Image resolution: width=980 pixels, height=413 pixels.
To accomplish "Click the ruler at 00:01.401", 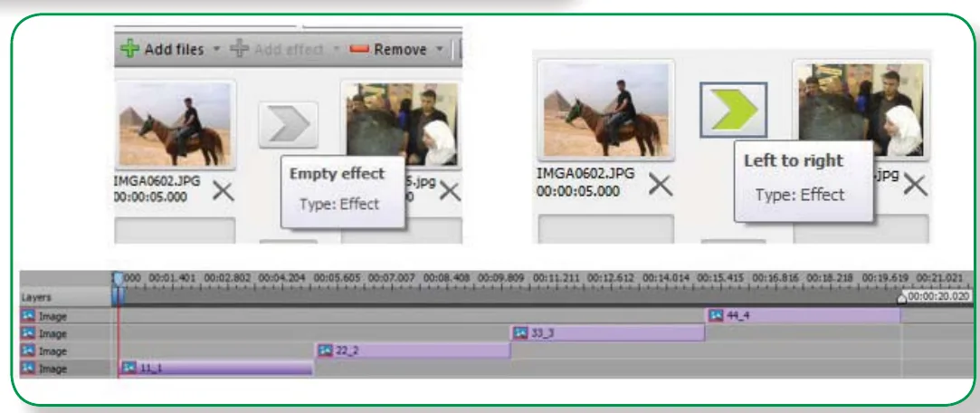I will (173, 277).
